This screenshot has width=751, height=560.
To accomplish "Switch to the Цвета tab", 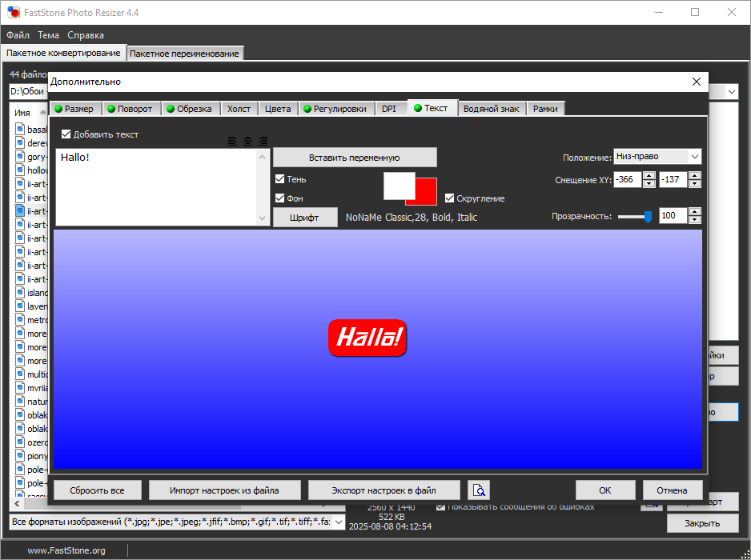I will pyautogui.click(x=278, y=109).
